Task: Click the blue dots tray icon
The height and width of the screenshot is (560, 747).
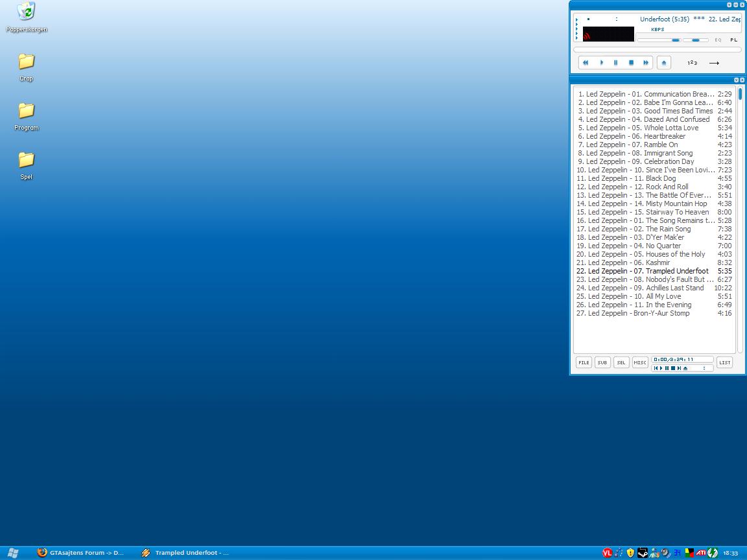Action: click(619, 553)
